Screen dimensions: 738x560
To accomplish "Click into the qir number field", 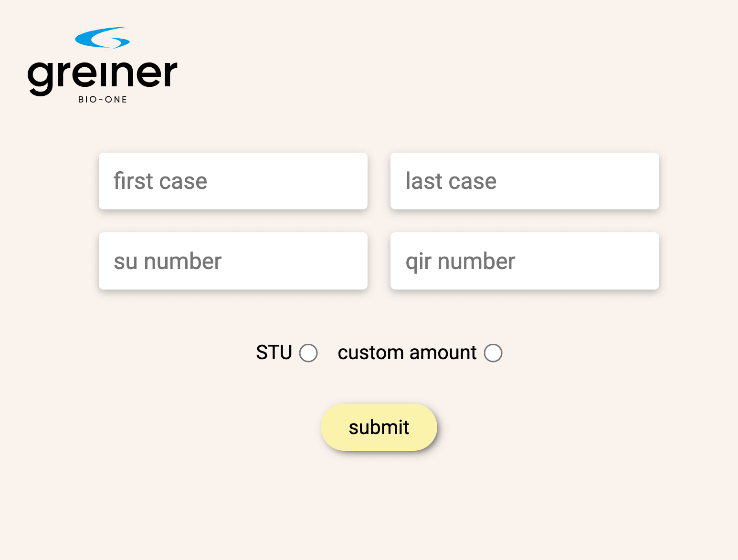I will (x=525, y=261).
